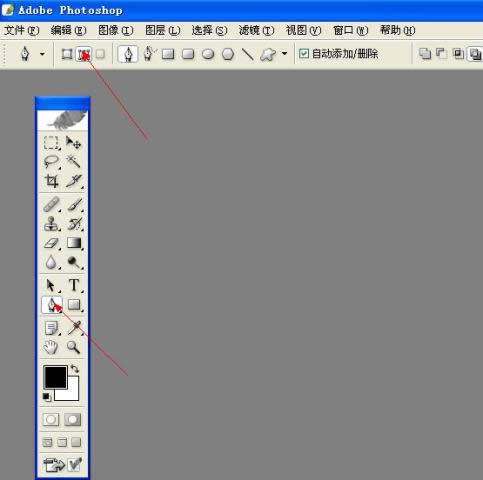
Task: Pick the Lasso tool
Action: coord(51,162)
